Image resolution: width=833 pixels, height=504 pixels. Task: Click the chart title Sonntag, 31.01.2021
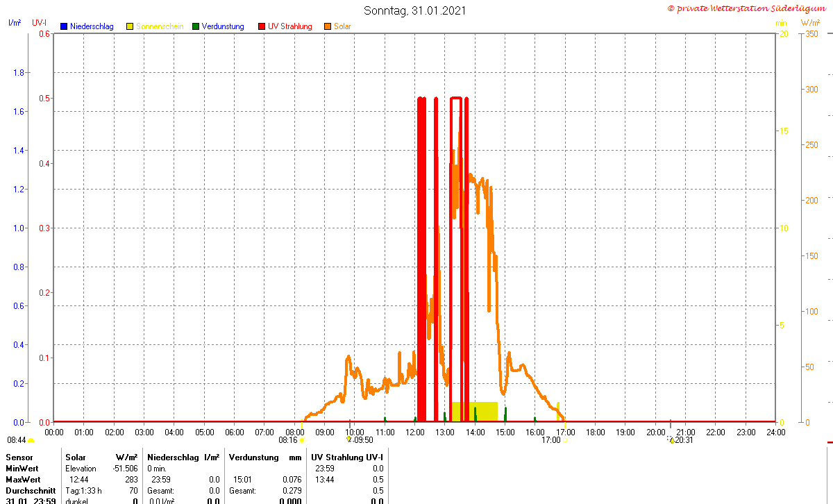pos(415,10)
